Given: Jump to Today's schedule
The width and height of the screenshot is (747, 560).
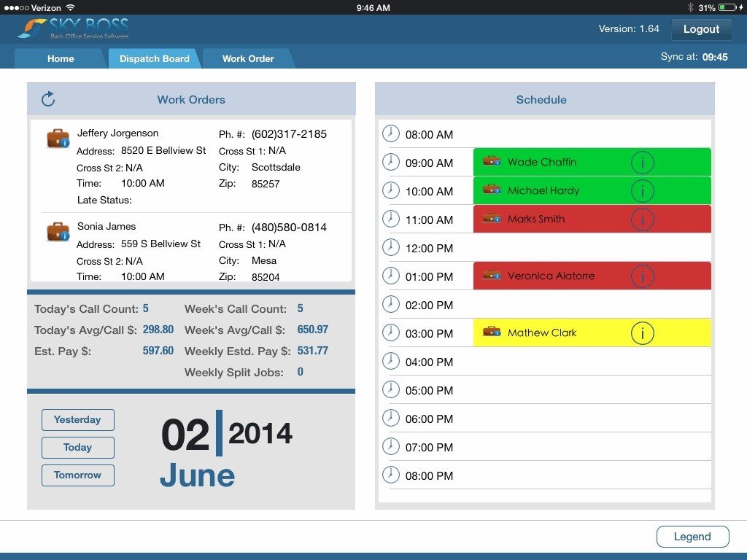Looking at the screenshot, I should pos(77,447).
